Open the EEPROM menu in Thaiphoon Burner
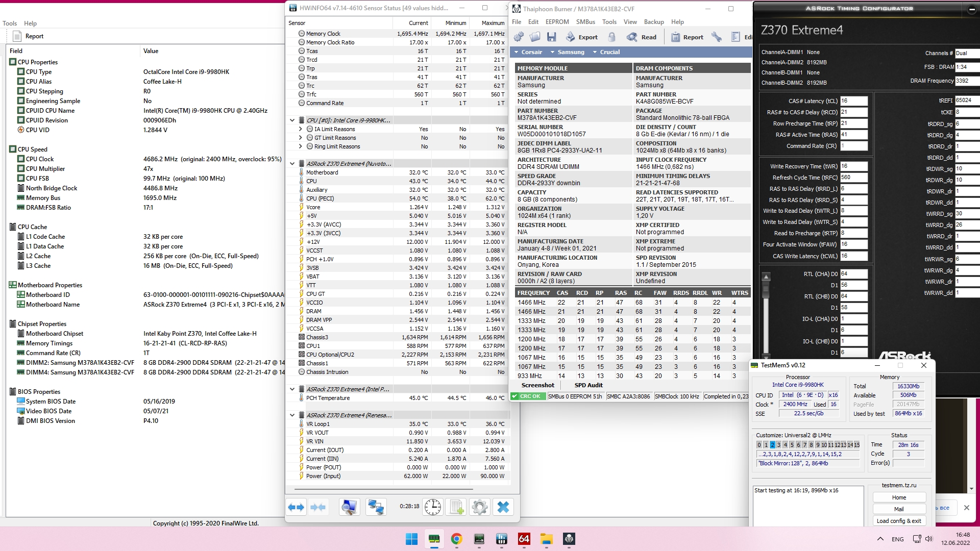 [x=557, y=22]
